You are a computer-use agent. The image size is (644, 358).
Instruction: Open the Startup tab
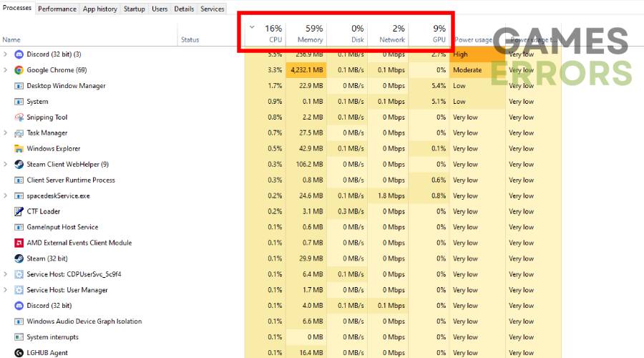pyautogui.click(x=134, y=9)
